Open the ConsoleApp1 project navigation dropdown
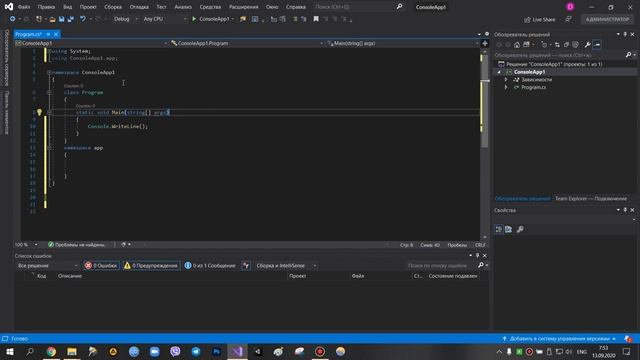This screenshot has height=360, width=640. coord(91,43)
